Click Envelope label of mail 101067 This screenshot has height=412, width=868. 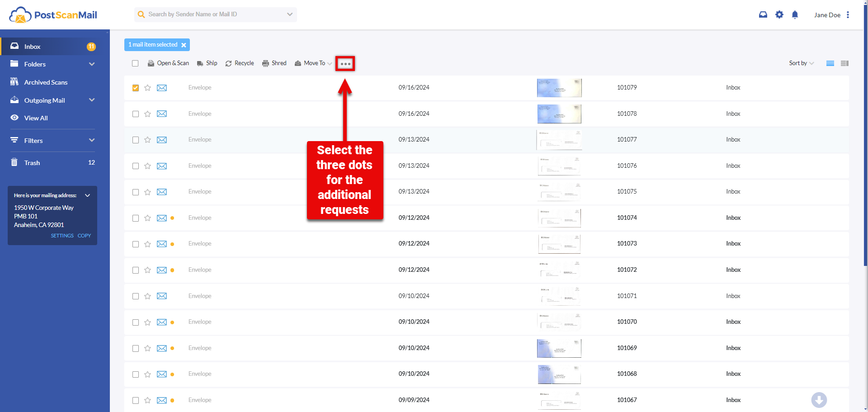(200, 400)
